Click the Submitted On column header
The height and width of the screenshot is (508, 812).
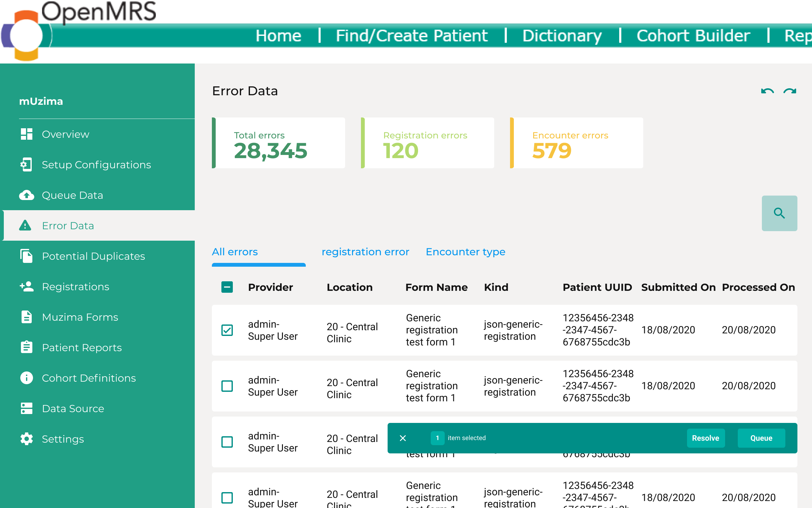(678, 287)
